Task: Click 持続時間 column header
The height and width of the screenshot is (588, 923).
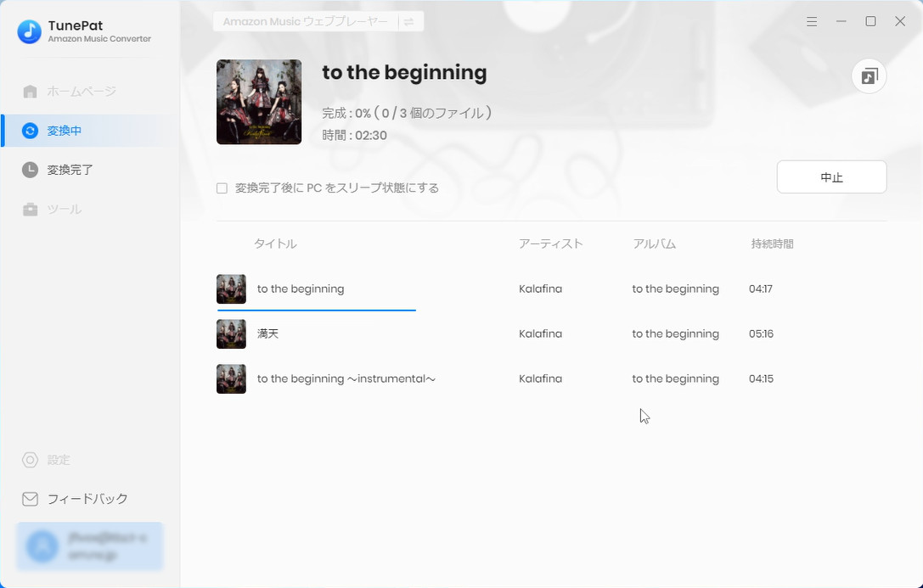Action: coord(773,244)
